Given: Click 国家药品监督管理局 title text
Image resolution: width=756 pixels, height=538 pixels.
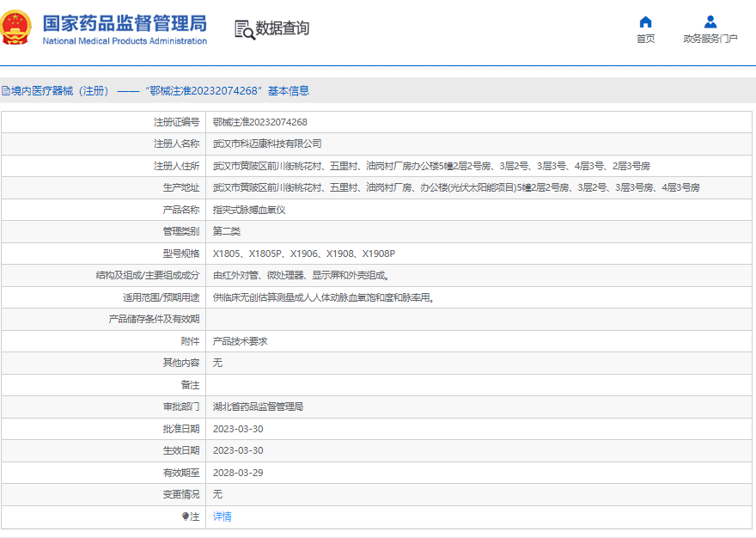Looking at the screenshot, I should click(x=125, y=23).
